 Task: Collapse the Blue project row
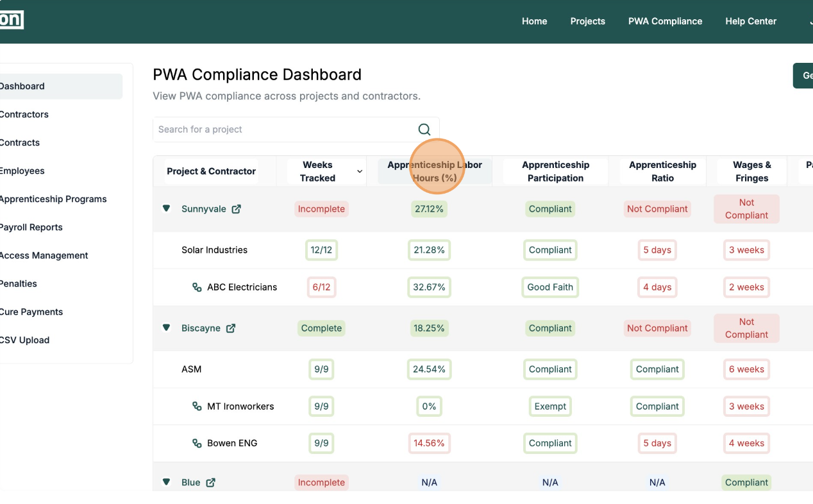point(167,482)
